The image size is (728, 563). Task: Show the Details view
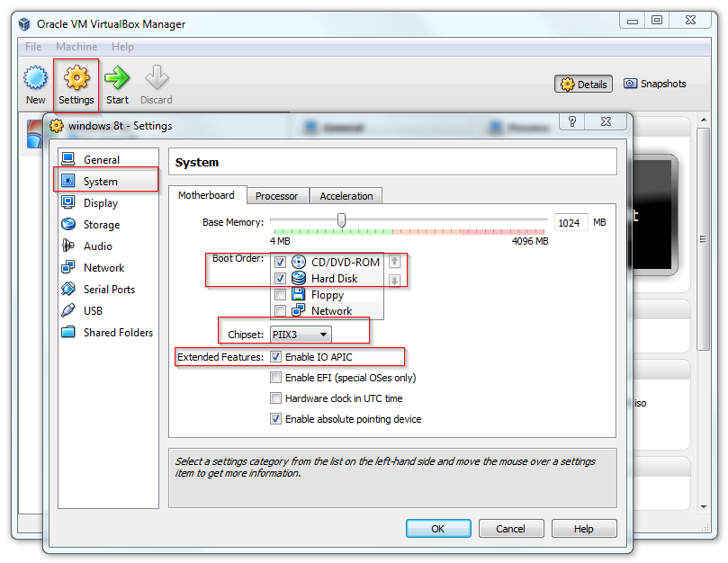[x=584, y=84]
